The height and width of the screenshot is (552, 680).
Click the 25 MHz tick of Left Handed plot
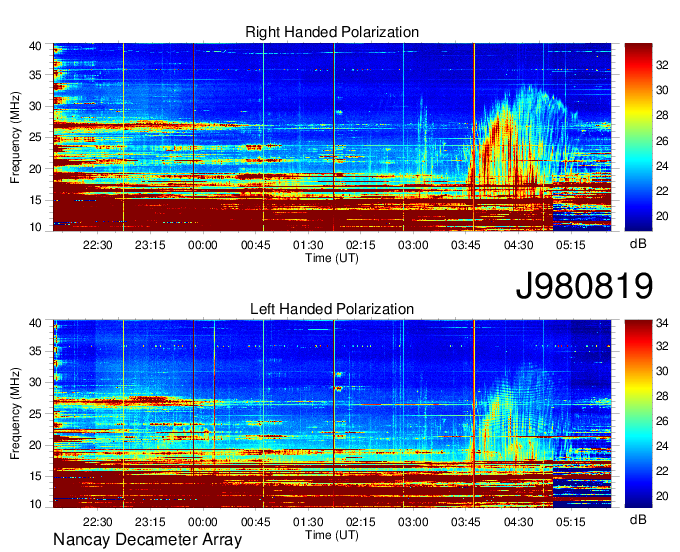point(35,414)
